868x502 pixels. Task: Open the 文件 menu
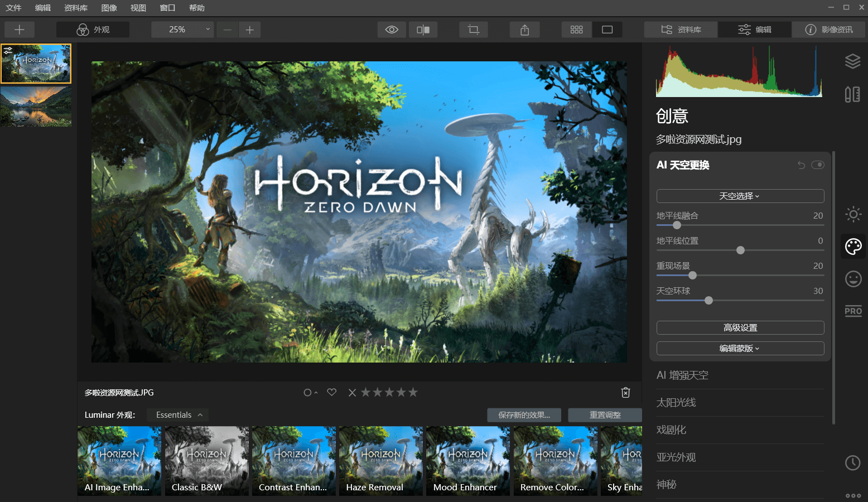[x=13, y=8]
